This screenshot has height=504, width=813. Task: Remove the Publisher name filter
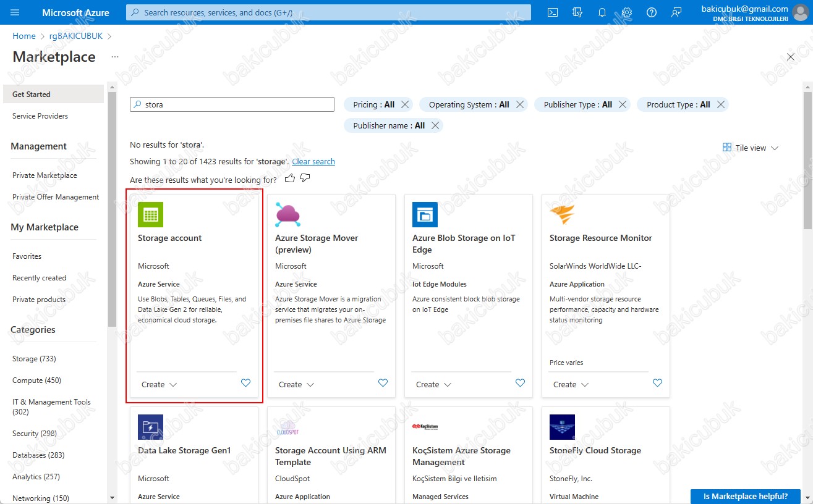435,125
